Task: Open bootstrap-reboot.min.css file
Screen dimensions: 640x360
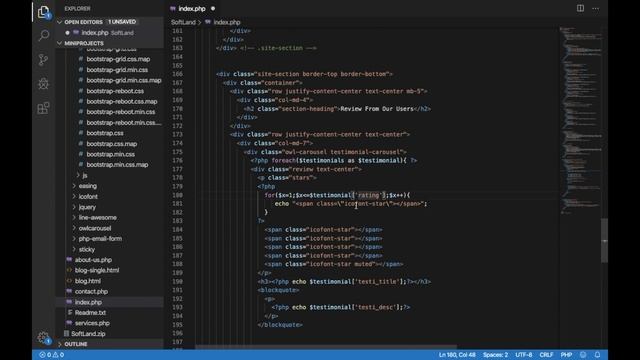Action: tap(120, 112)
